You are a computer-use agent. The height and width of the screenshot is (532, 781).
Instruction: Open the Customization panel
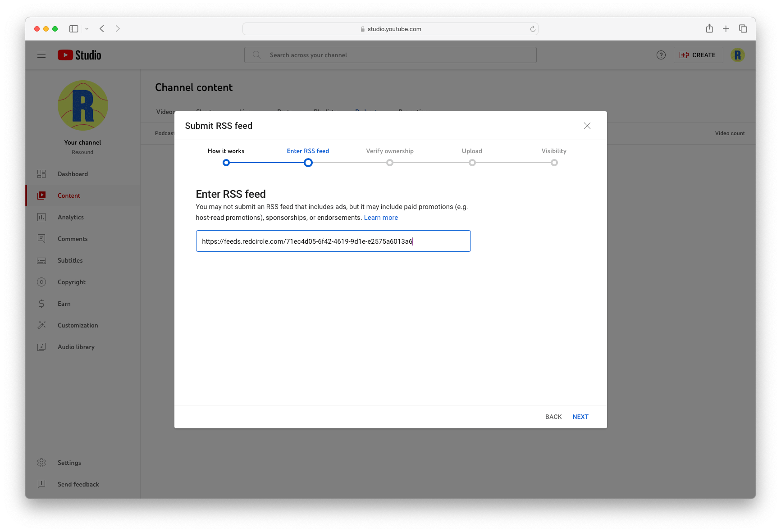[78, 325]
